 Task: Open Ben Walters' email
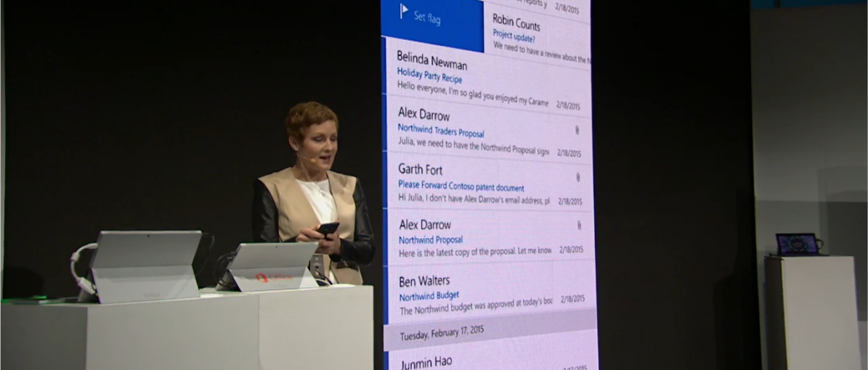490,291
